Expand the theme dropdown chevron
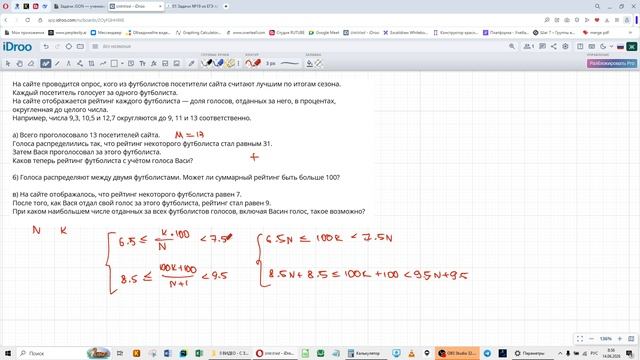This screenshot has height=360, width=640. (x=611, y=47)
